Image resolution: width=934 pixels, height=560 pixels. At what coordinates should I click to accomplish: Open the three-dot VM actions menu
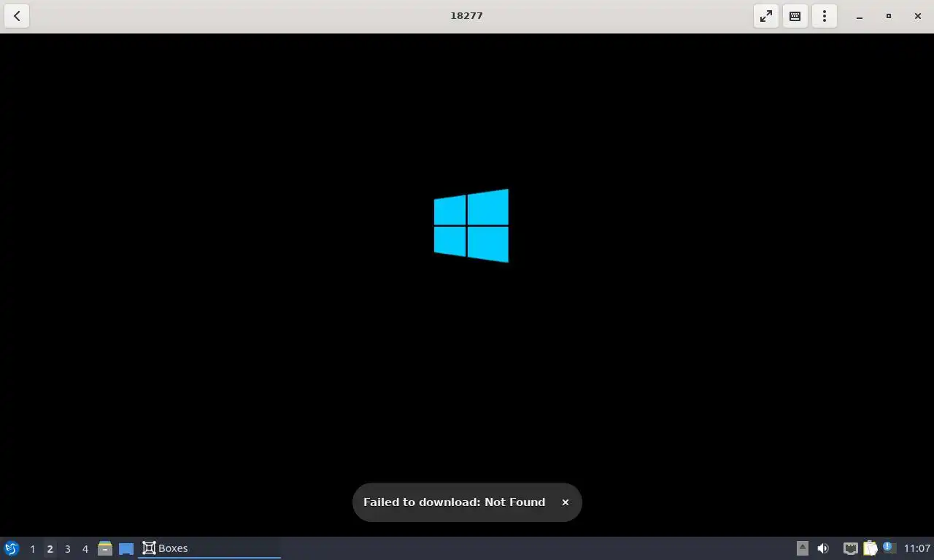[x=825, y=16]
